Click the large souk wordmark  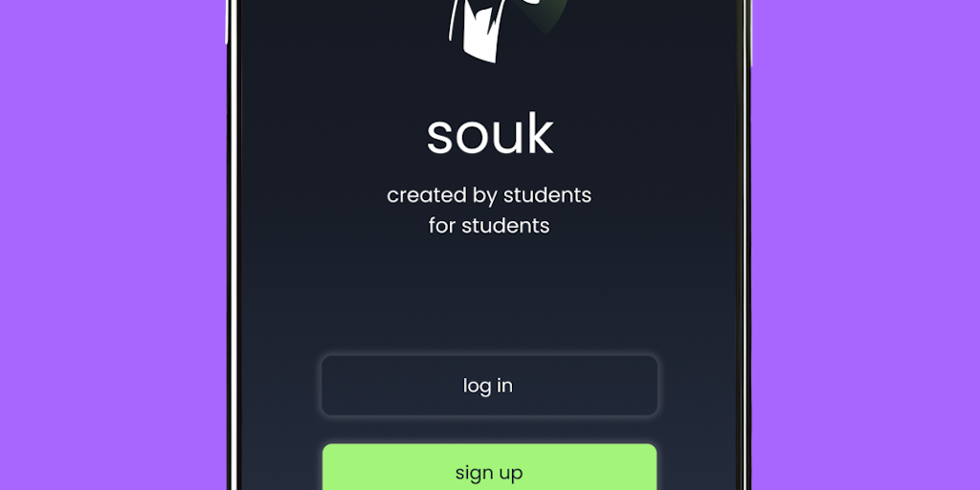pyautogui.click(x=490, y=135)
